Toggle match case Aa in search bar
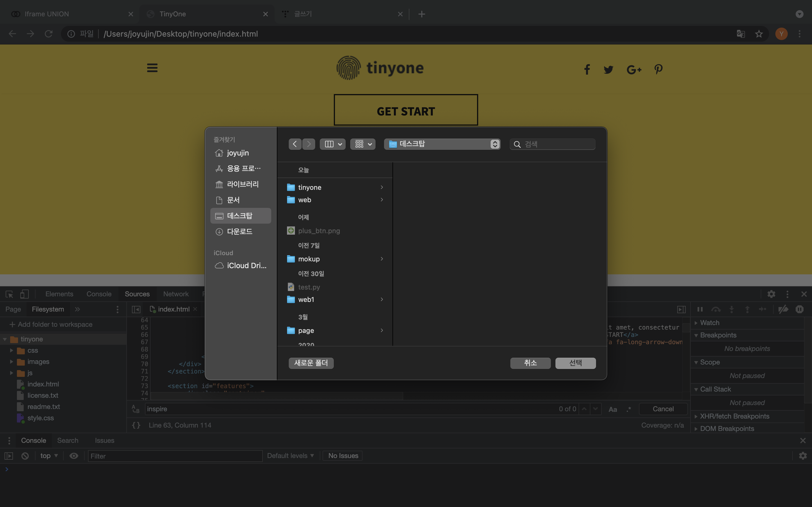Image resolution: width=812 pixels, height=507 pixels. [x=613, y=409]
